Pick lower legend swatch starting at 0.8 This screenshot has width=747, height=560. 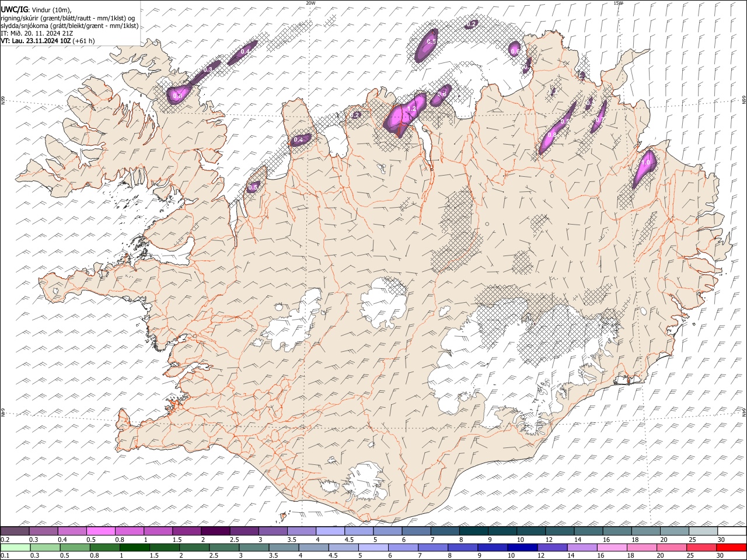(x=104, y=547)
